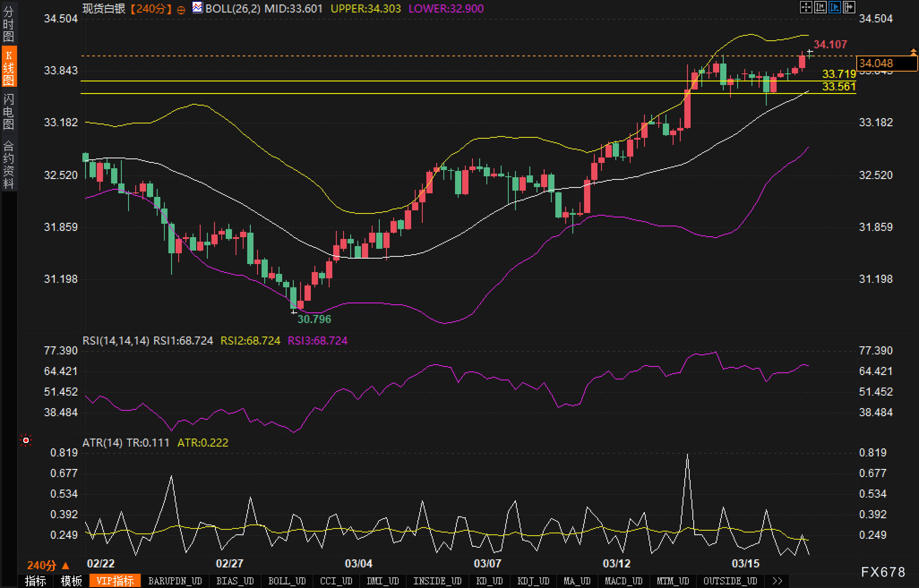Open the 闪电图 sidebar view
This screenshot has width=919, height=588.
pyautogui.click(x=9, y=111)
